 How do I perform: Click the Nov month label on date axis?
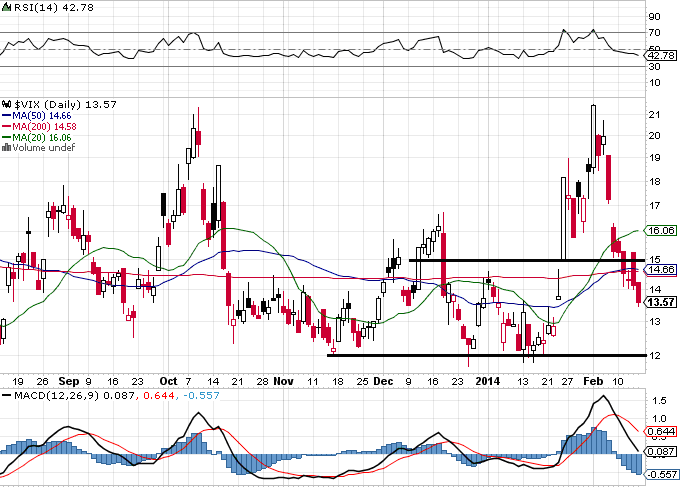point(283,381)
